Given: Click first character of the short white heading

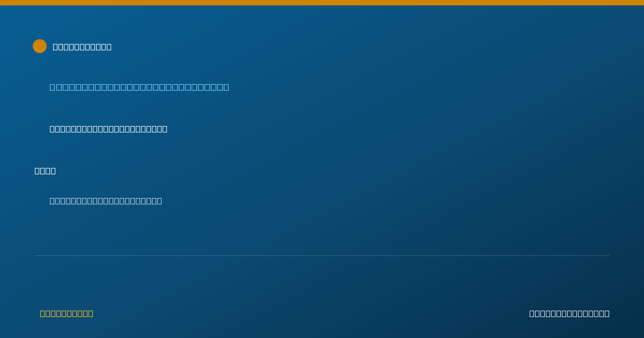Looking at the screenshot, I should pyautogui.click(x=37, y=171).
